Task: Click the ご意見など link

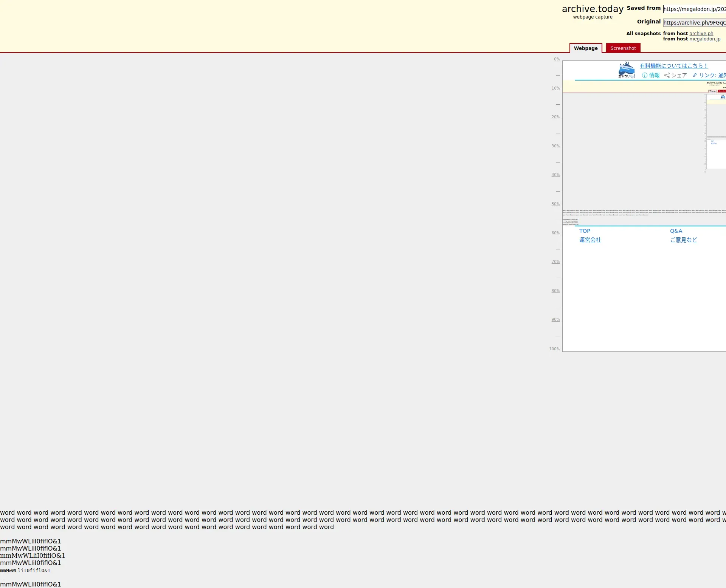Action: point(683,240)
